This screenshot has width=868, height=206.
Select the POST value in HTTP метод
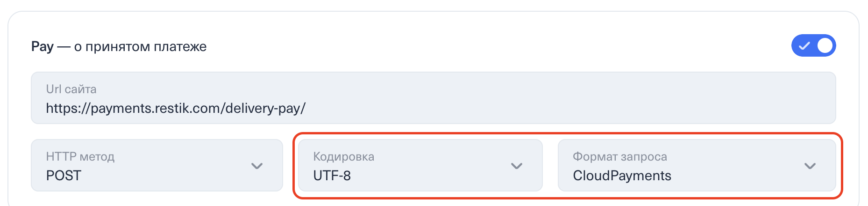click(64, 176)
